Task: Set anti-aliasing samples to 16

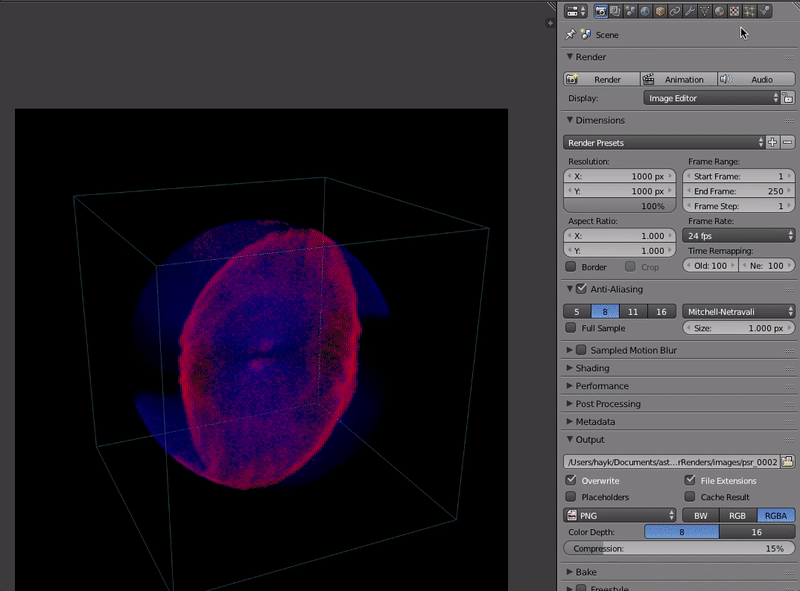Action: 662,311
